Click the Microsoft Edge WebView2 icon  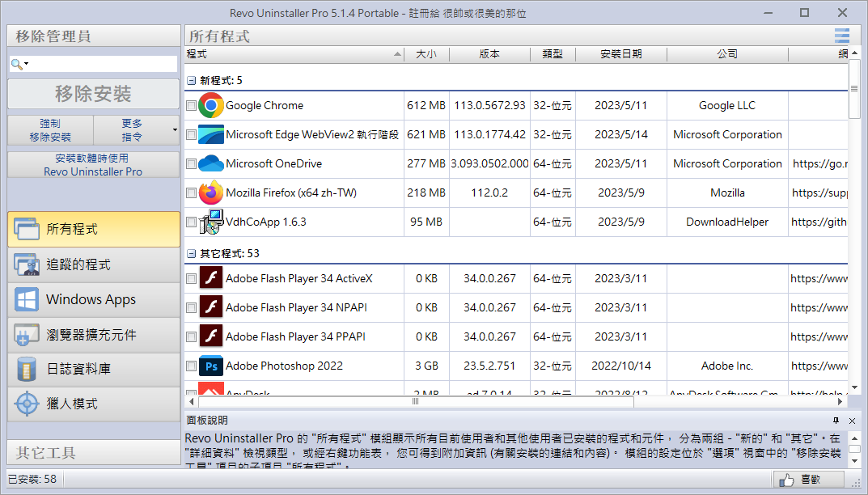coord(211,134)
